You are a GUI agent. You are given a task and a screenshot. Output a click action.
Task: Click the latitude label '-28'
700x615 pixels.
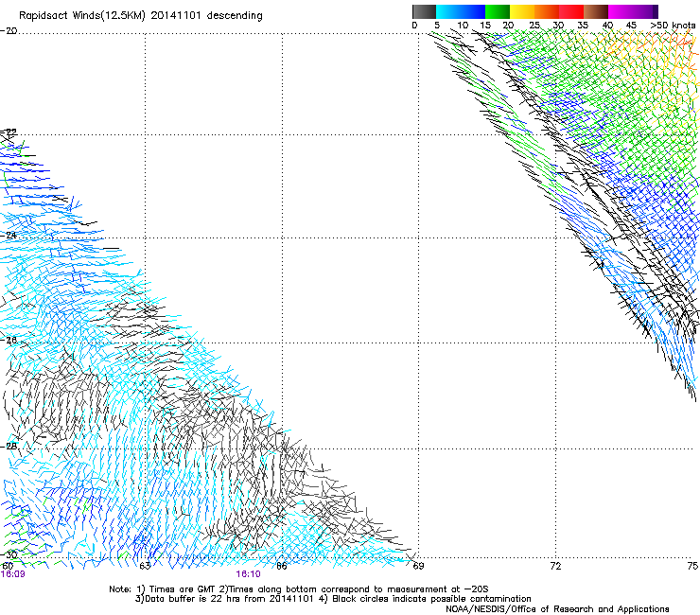(9, 447)
